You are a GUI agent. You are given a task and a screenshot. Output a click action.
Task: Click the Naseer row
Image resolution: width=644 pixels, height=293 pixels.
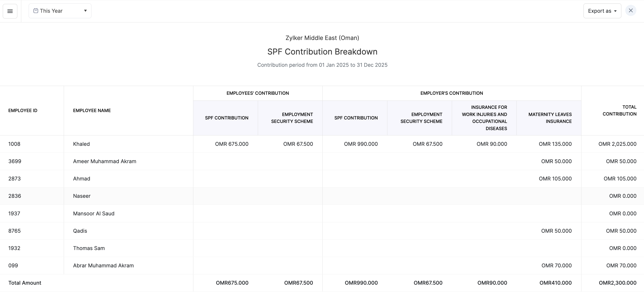[82, 196]
